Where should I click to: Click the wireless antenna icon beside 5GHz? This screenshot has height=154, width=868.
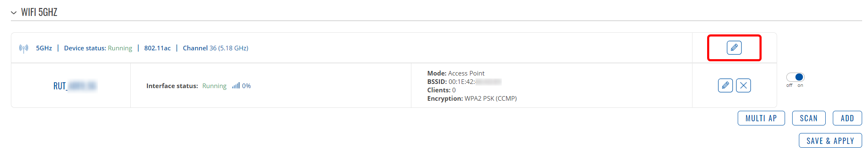pyautogui.click(x=24, y=48)
